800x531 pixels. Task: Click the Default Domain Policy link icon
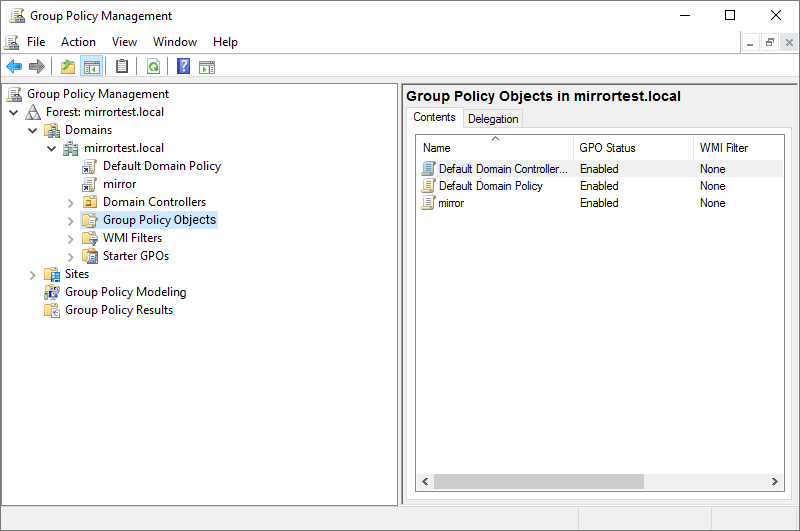[90, 166]
